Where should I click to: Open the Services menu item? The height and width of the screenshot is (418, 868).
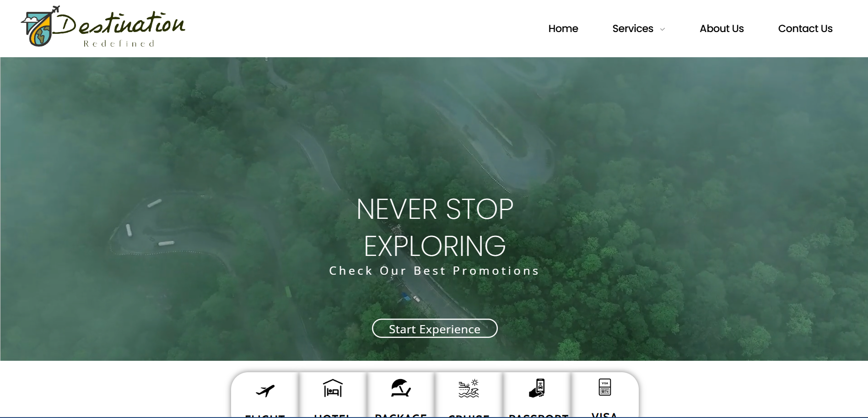pos(632,28)
